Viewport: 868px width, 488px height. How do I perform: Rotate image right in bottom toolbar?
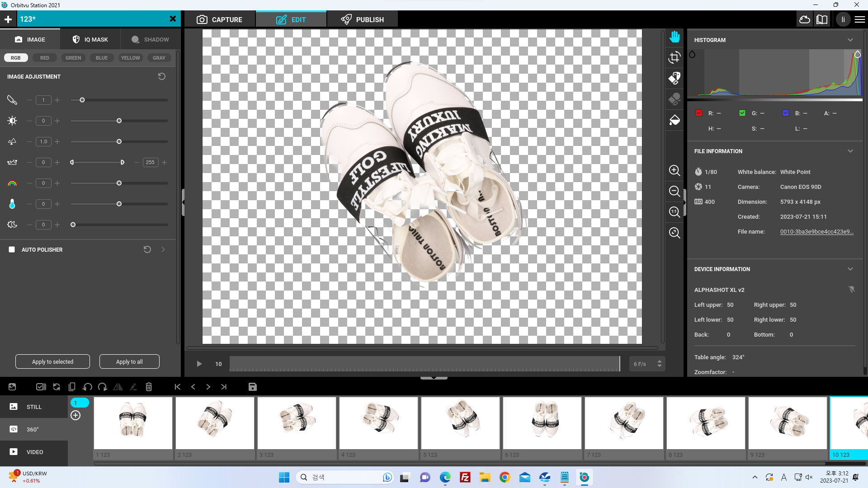coord(103,387)
